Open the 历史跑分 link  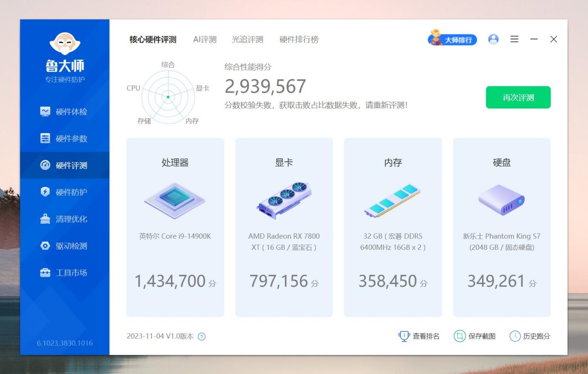point(537,336)
